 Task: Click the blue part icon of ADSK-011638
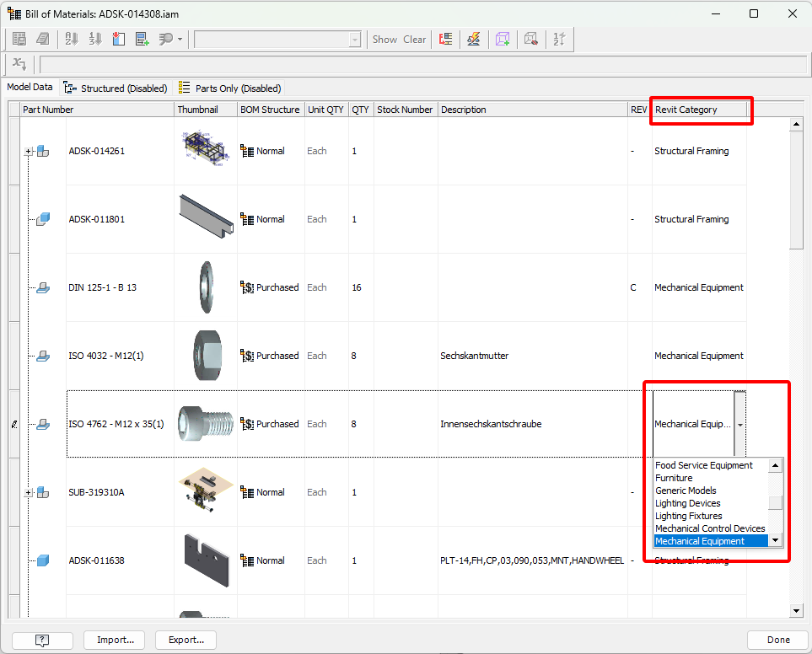pyautogui.click(x=43, y=560)
